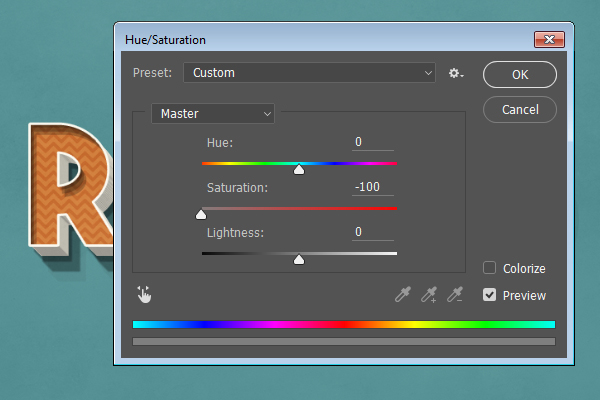The height and width of the screenshot is (400, 600).
Task: Click the Hue slider handle
Action: (x=299, y=170)
